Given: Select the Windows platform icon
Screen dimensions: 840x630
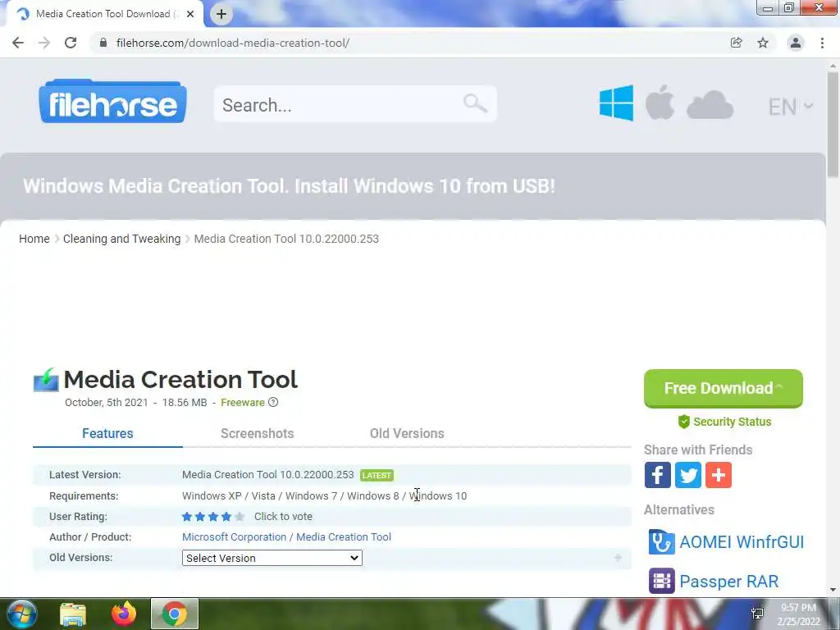Looking at the screenshot, I should point(616,103).
